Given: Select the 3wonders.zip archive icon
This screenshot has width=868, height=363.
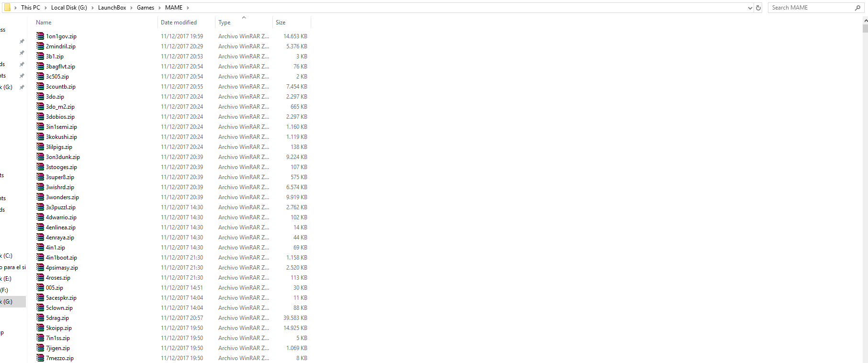Looking at the screenshot, I should [x=40, y=197].
